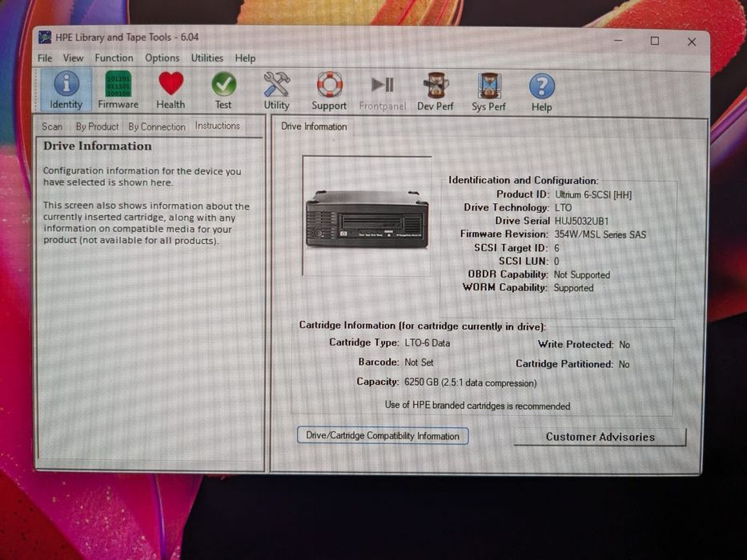Open the Help menu in menu bar
The height and width of the screenshot is (560, 747).
click(x=245, y=58)
